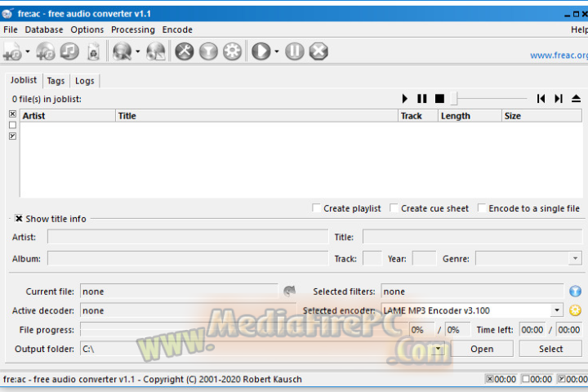
Task: Open the Encode menu
Action: [x=177, y=29]
